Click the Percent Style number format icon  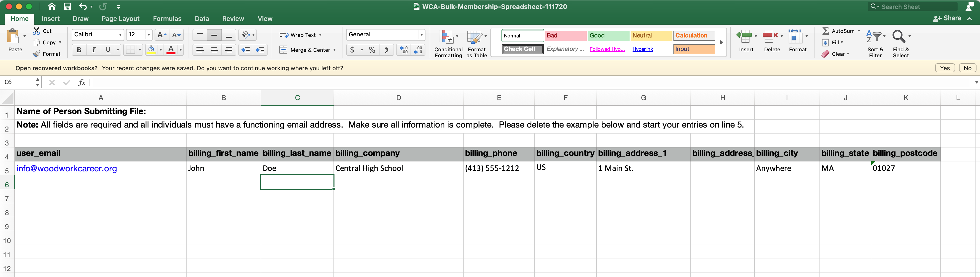[372, 50]
